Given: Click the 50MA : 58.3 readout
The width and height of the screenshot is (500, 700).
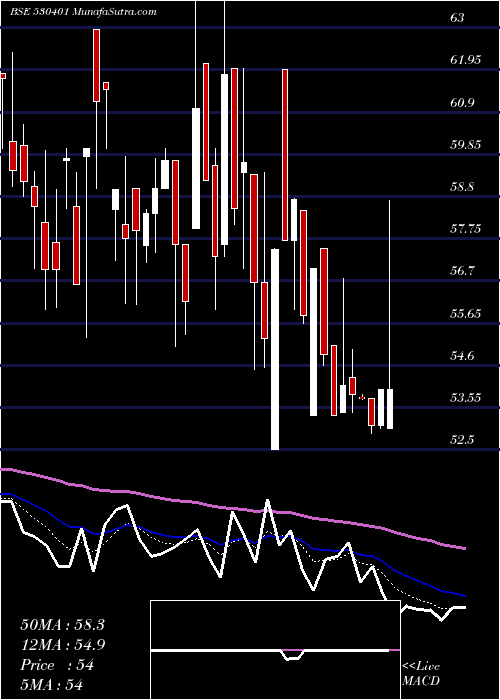Looking at the screenshot, I should [x=62, y=625].
